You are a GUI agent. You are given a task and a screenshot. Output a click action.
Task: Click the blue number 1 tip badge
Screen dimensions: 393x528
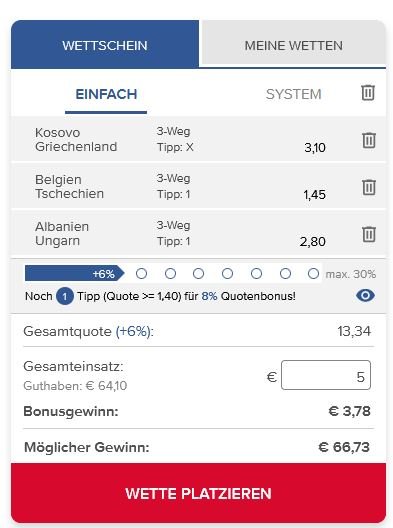coord(65,296)
